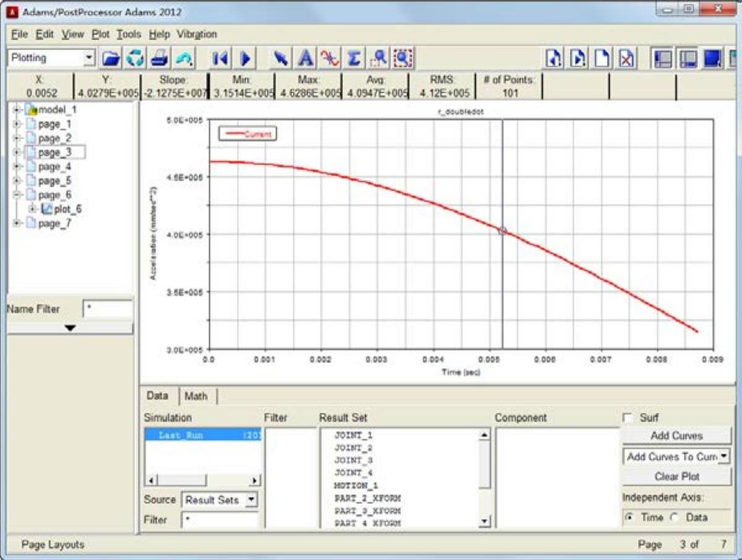
Task: Click the sigma statistics tool icon
Action: [353, 58]
